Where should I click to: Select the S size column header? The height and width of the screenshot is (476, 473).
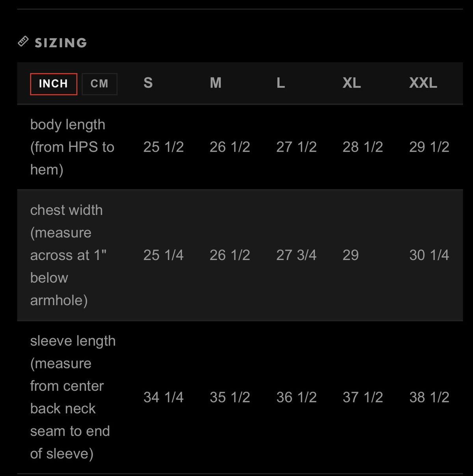[148, 83]
